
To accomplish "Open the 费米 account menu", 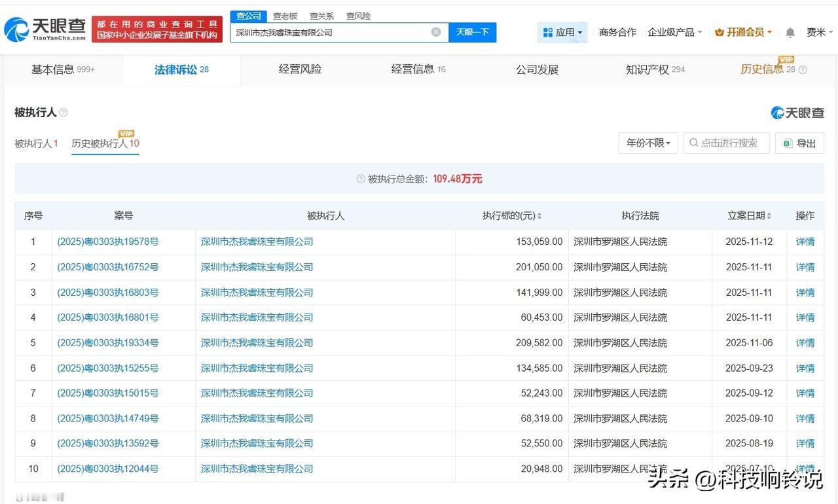I will 820,32.
